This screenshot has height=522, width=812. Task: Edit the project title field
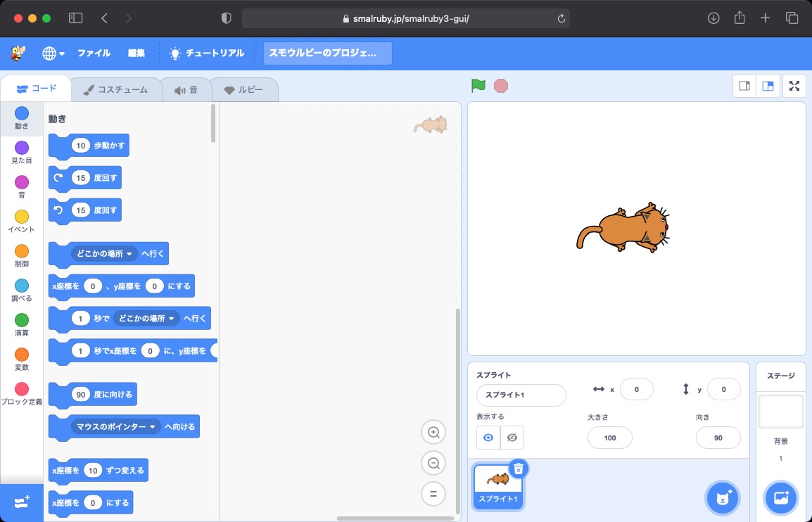pos(327,53)
